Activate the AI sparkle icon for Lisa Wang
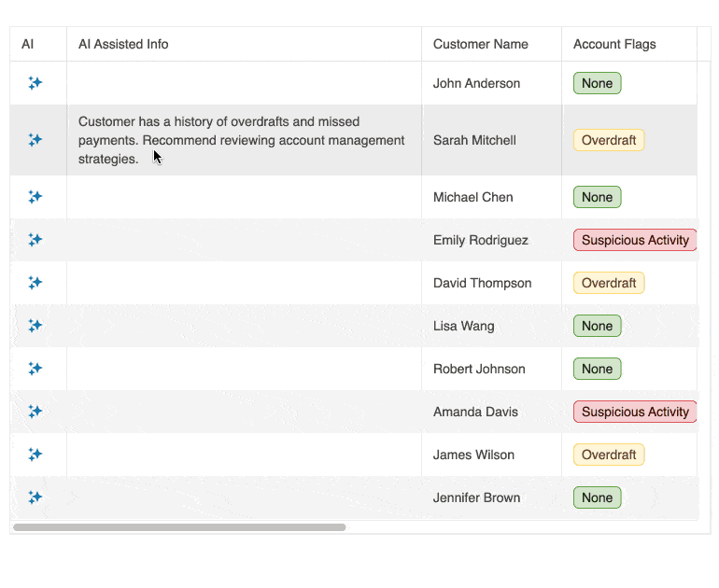The width and height of the screenshot is (719, 588). (35, 326)
